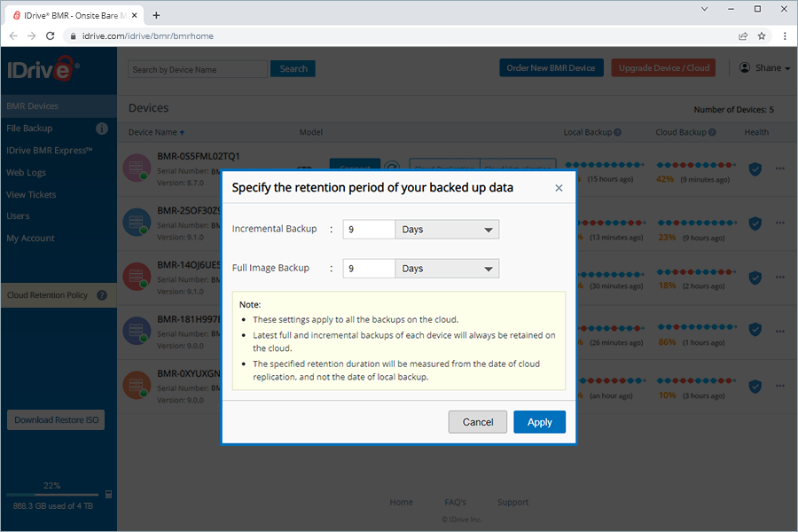The height and width of the screenshot is (532, 798).
Task: Bookmark this page with star icon
Action: point(762,36)
